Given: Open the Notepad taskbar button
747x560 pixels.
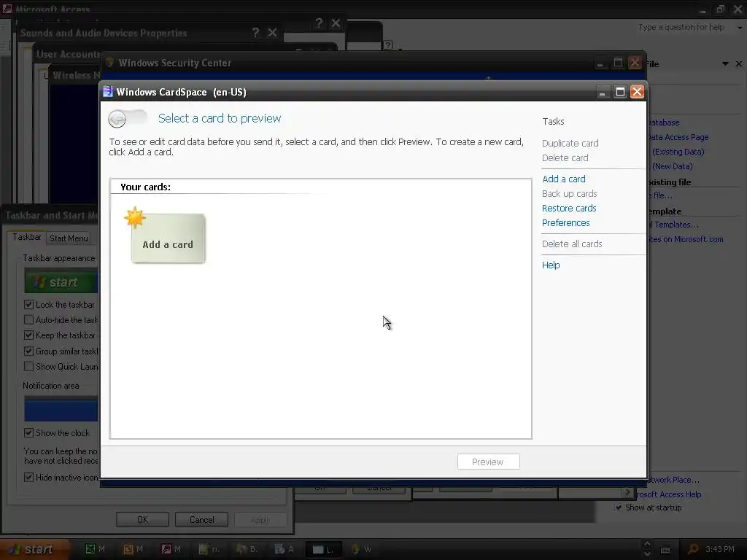Looking at the screenshot, I should [209, 549].
